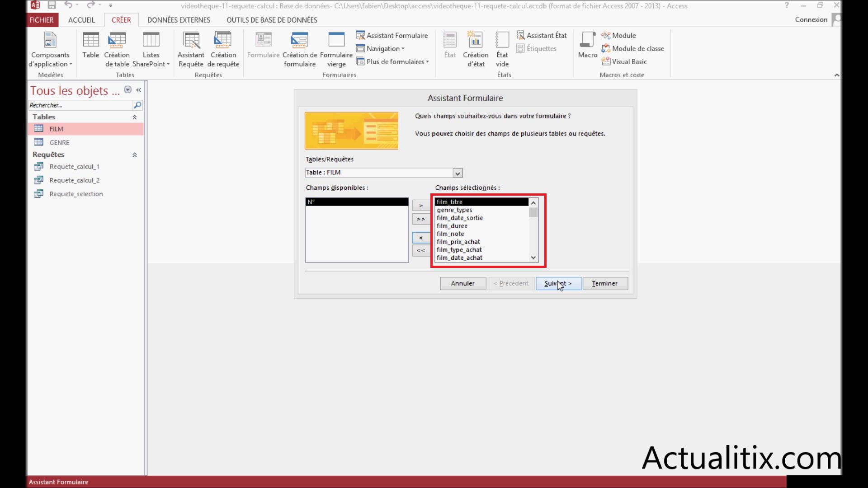The image size is (868, 488).
Task: Select film_note in selected fields
Action: coord(482,234)
